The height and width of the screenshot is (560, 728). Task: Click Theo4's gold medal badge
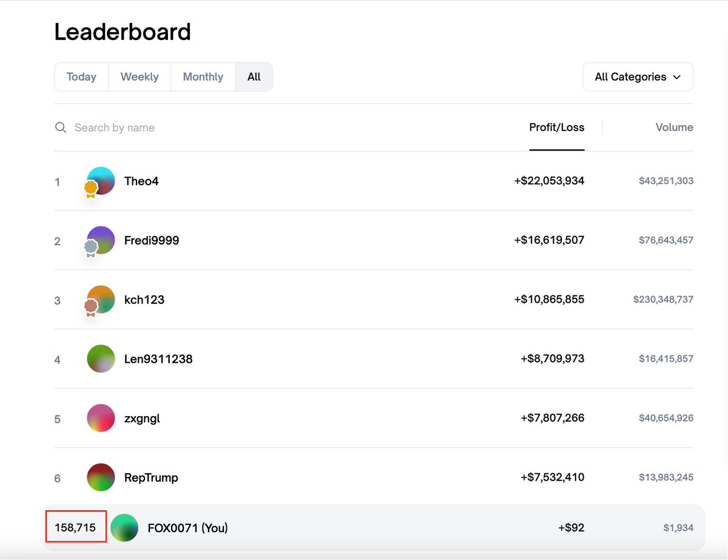[90, 189]
